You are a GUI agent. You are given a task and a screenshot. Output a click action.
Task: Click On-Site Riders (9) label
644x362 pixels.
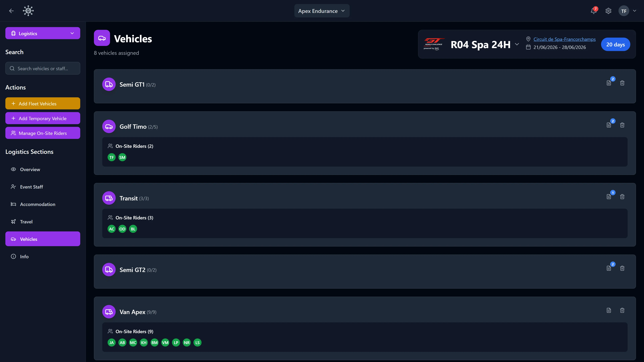pyautogui.click(x=134, y=331)
